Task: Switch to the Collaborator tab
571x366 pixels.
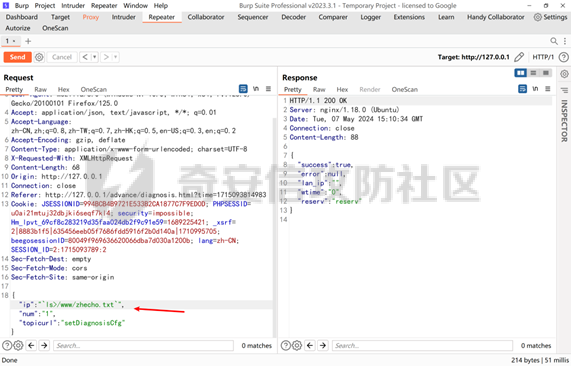Action: pos(206,17)
